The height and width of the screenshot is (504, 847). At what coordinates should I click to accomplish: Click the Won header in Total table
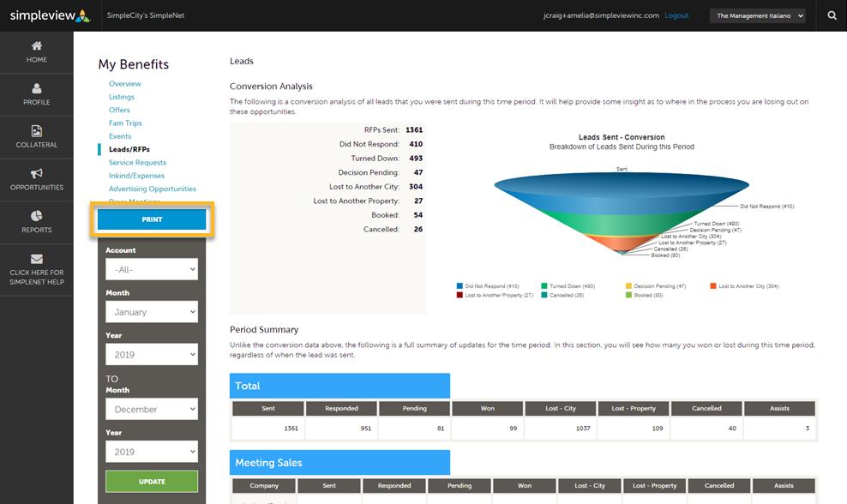(x=487, y=408)
